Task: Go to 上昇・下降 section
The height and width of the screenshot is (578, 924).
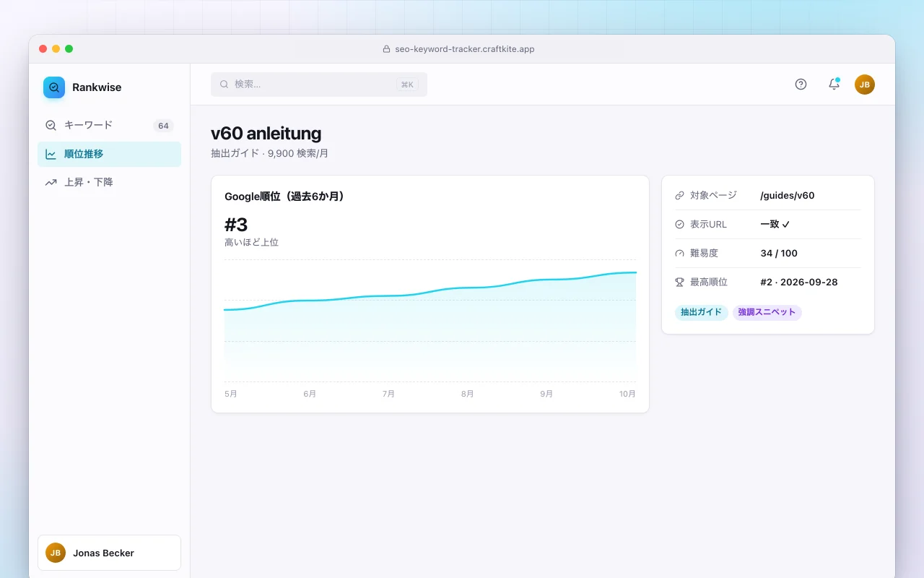Action: pos(109,182)
